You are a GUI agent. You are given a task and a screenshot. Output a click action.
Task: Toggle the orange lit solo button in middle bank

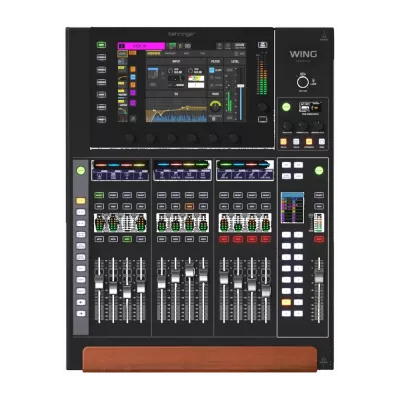[189, 206]
